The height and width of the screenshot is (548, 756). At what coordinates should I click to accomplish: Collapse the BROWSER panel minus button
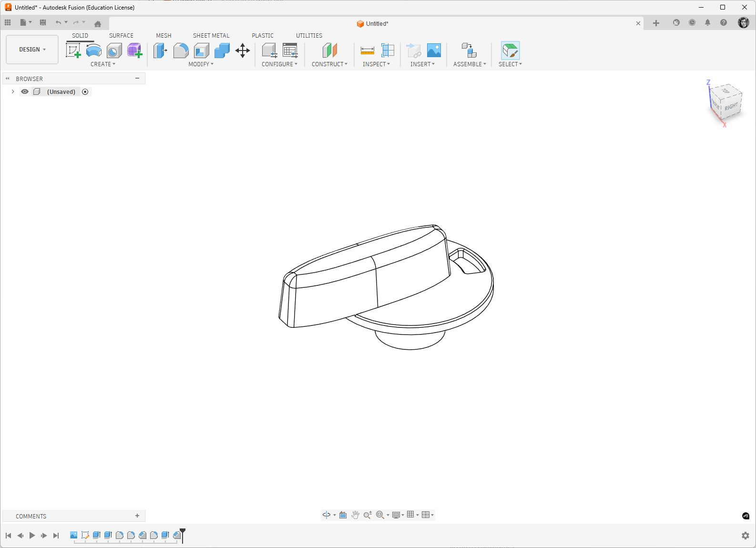click(137, 79)
